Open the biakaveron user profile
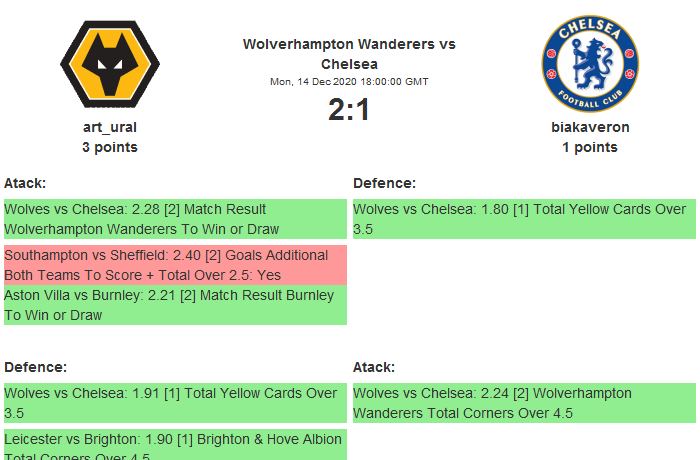This screenshot has height=460, width=700. coord(590,127)
